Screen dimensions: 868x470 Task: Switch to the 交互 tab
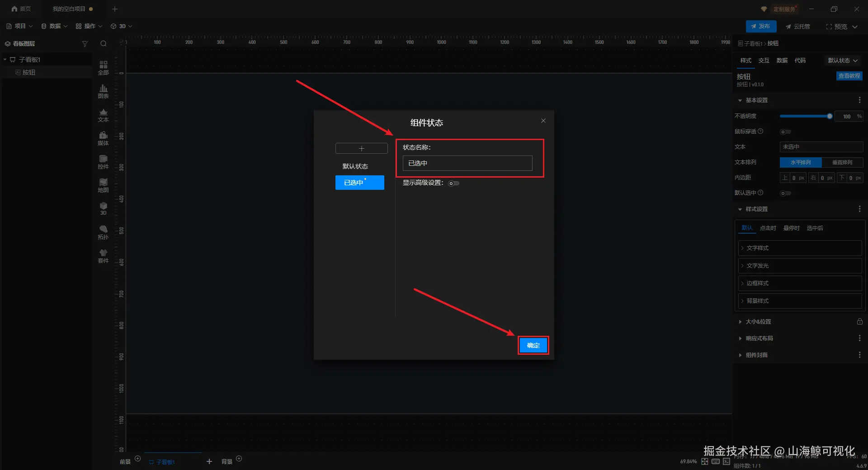(764, 61)
